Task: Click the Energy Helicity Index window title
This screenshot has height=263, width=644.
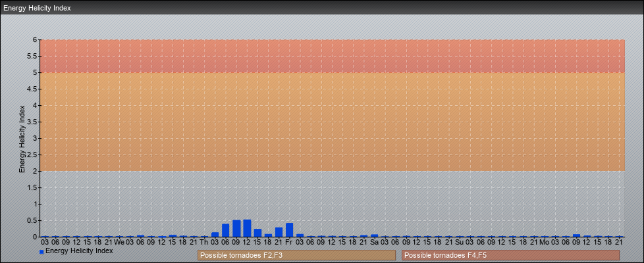Action: point(37,9)
